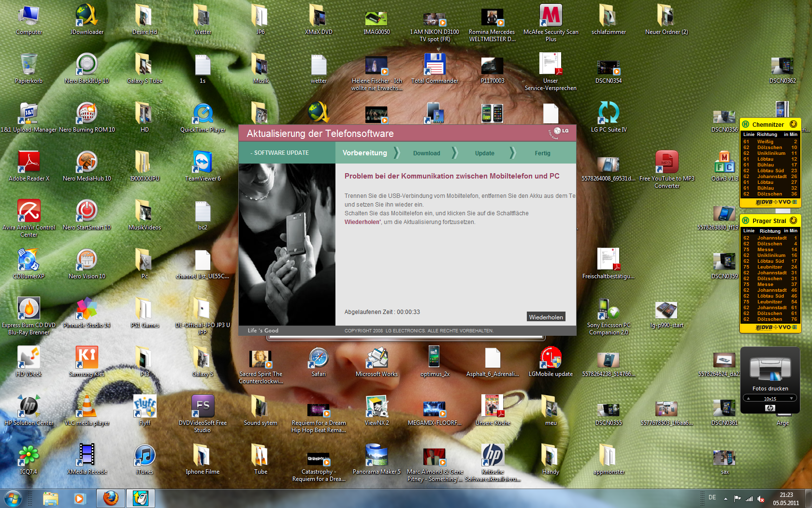
Task: Open QuickTime Player shortcut
Action: pos(203,117)
